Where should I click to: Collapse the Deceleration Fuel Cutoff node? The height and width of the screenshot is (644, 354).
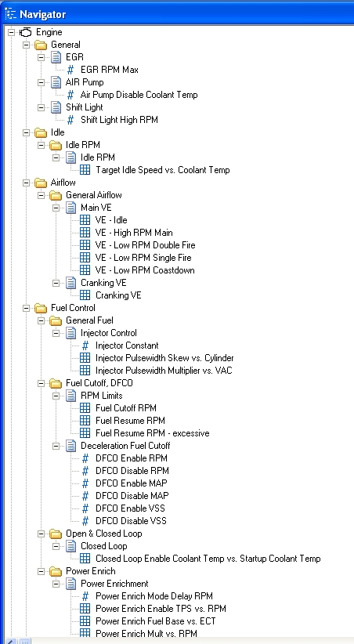coord(56,446)
